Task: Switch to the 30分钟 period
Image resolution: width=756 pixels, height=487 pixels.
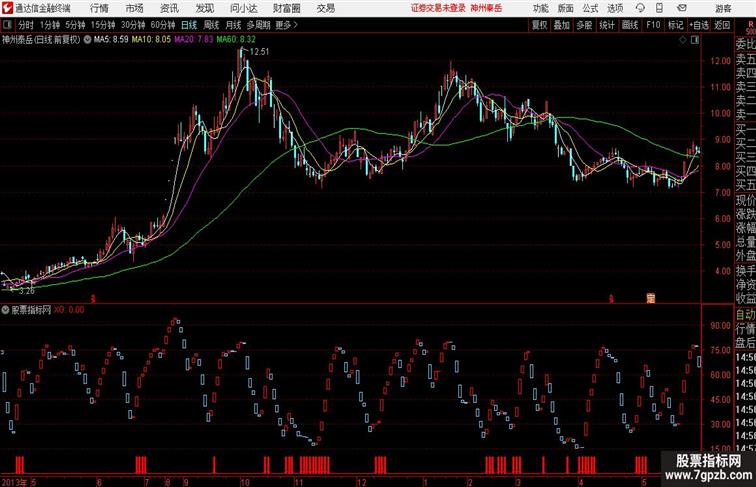Action: click(x=133, y=25)
